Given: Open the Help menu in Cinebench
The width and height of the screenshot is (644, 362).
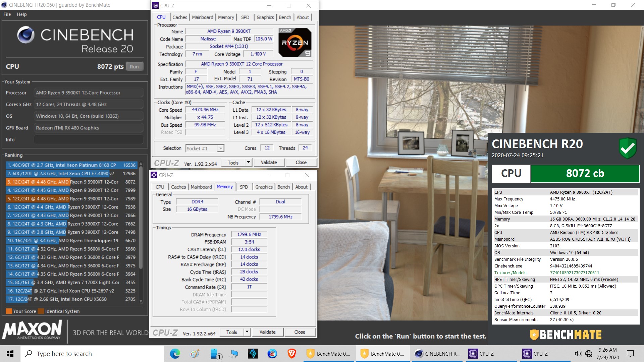Looking at the screenshot, I should pyautogui.click(x=22, y=14).
